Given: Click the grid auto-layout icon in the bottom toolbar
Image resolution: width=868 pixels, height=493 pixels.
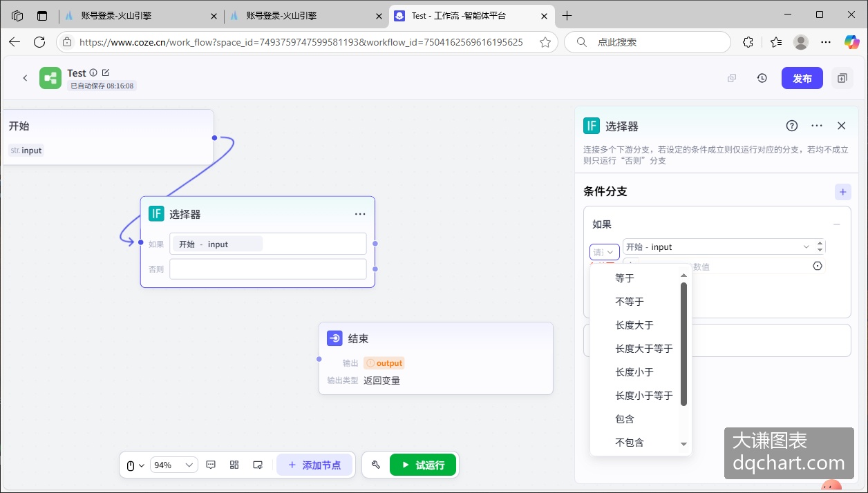Looking at the screenshot, I should 234,465.
